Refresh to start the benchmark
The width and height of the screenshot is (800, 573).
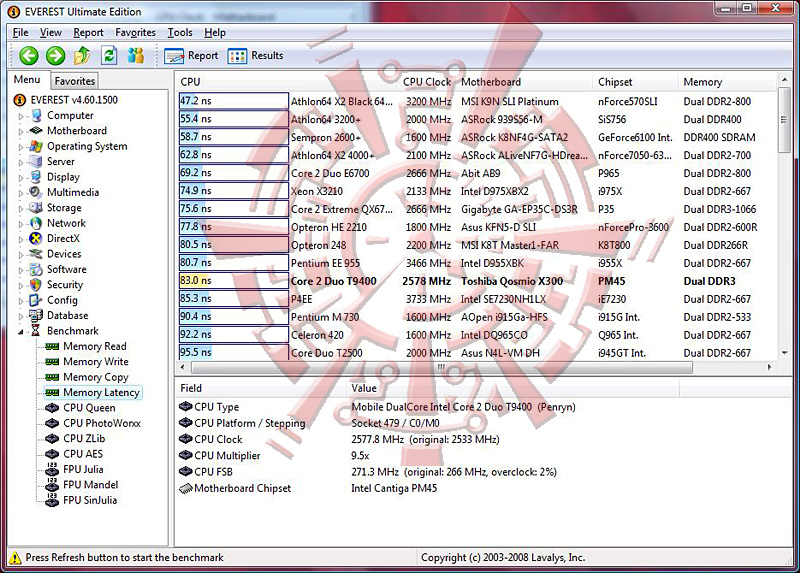(x=109, y=55)
